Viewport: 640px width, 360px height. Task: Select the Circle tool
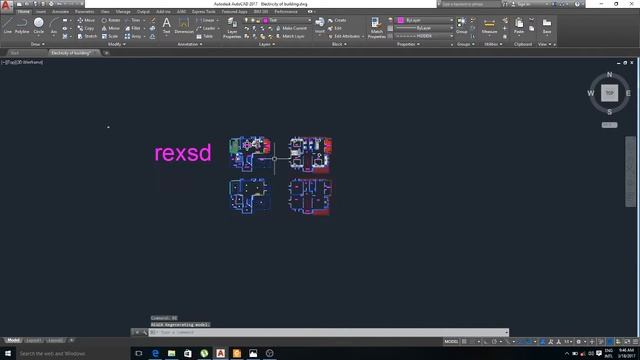pos(39,26)
